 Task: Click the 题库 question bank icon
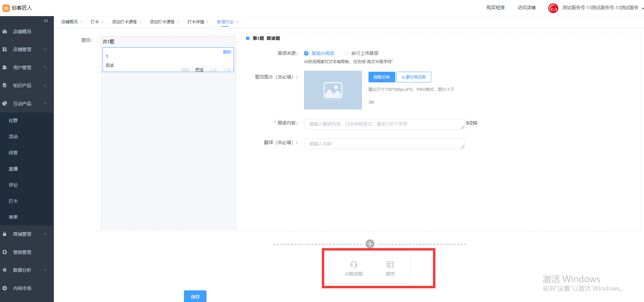coord(390,265)
